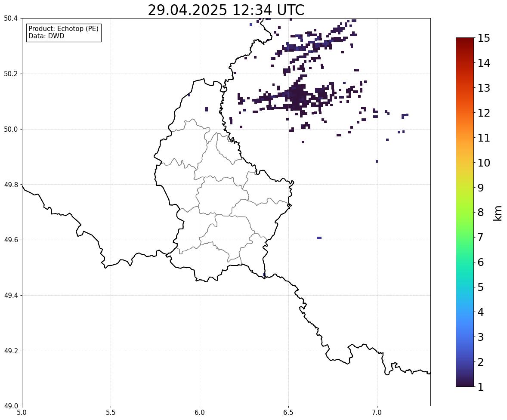
Task: Click the y-axis label 49.8
Action: (11, 185)
